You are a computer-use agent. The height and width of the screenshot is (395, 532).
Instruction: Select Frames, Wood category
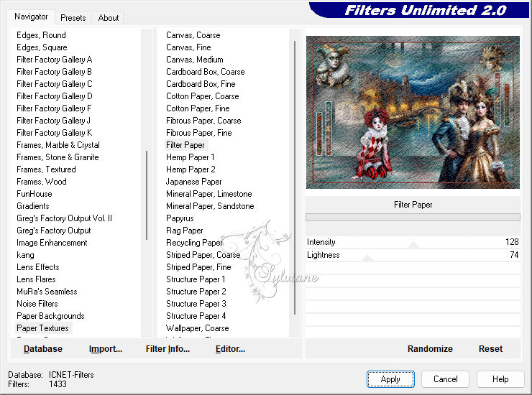pyautogui.click(x=42, y=182)
